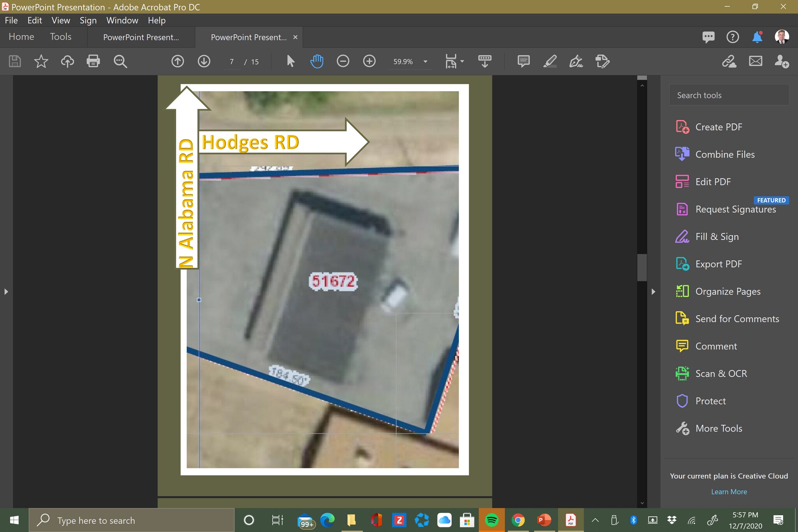Image resolution: width=798 pixels, height=532 pixels.
Task: Click the vertical scrollbar thumb
Action: tap(642, 267)
